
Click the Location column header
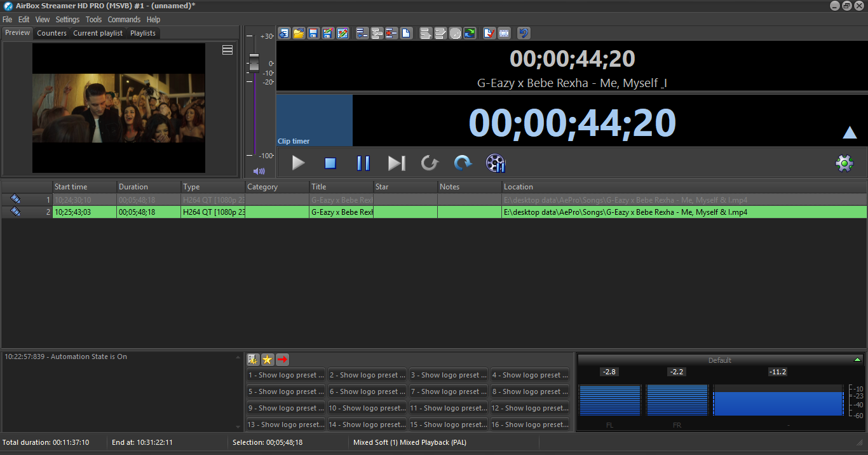click(x=684, y=187)
